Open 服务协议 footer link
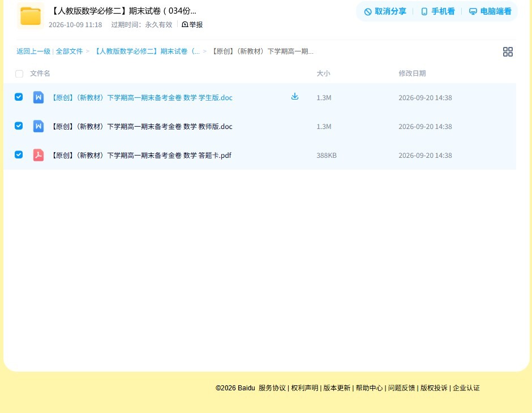The width and height of the screenshot is (532, 413). (272, 388)
